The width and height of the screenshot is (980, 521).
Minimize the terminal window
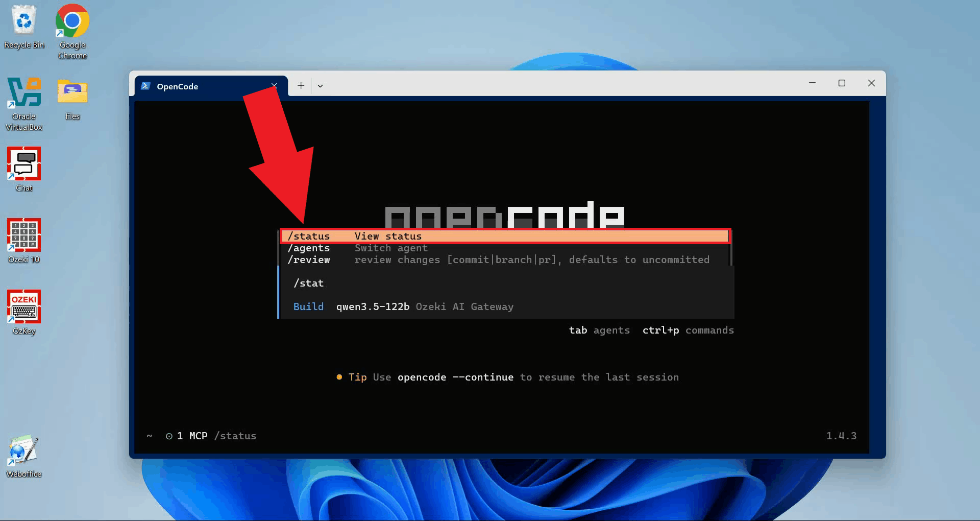[x=812, y=83]
